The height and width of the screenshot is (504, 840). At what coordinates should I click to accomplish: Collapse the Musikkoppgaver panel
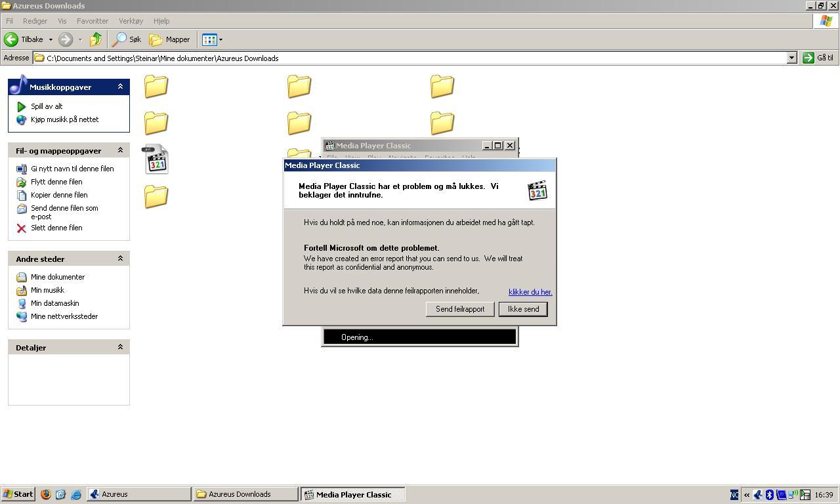tap(120, 87)
